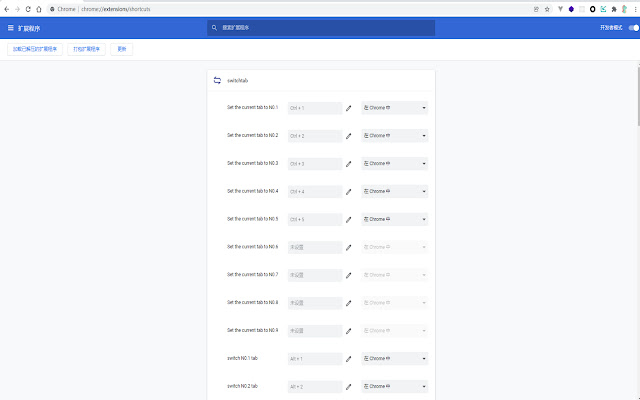The width and height of the screenshot is (640, 400).
Task: Open scope dropdown for Set current tab N0.2
Action: coord(394,136)
